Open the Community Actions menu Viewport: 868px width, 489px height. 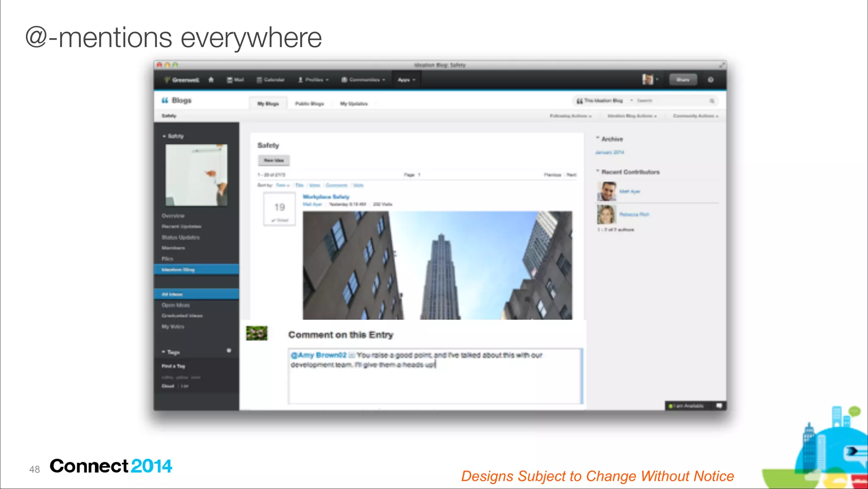(696, 116)
